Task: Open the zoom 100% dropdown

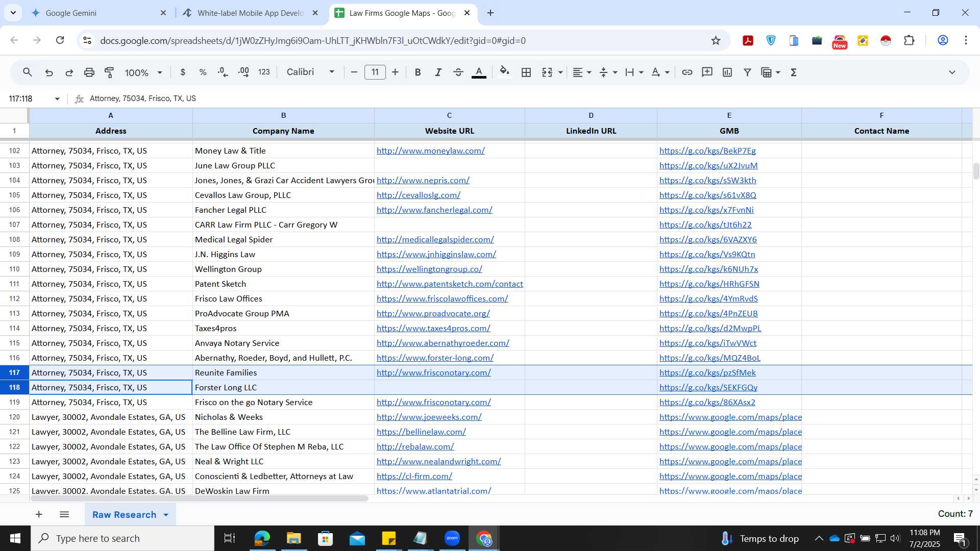Action: (x=143, y=72)
